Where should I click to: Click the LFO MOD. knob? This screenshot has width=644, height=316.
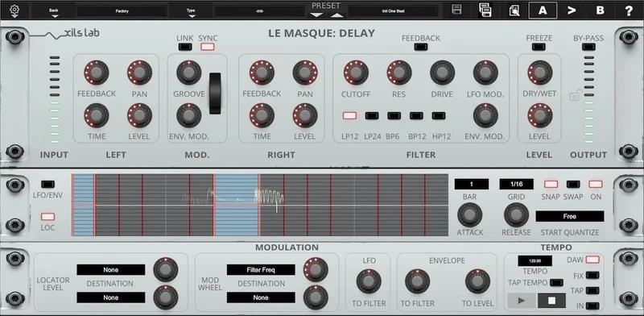pos(485,73)
